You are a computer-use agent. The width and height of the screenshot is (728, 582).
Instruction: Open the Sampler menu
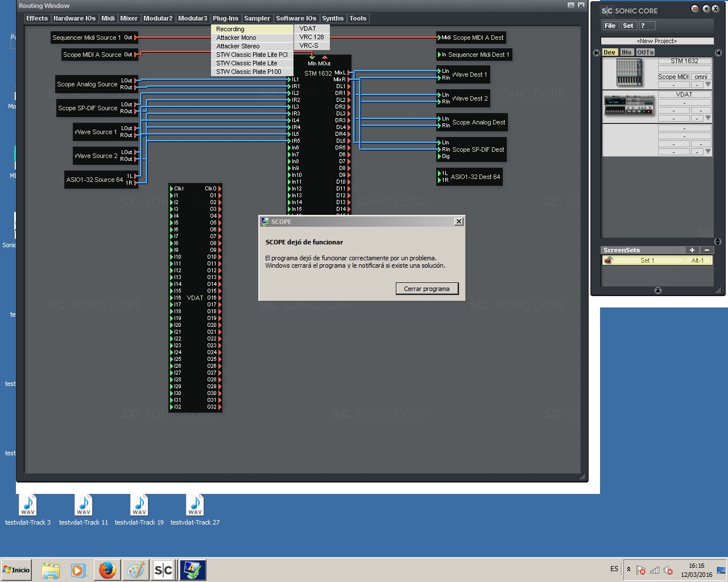[257, 18]
